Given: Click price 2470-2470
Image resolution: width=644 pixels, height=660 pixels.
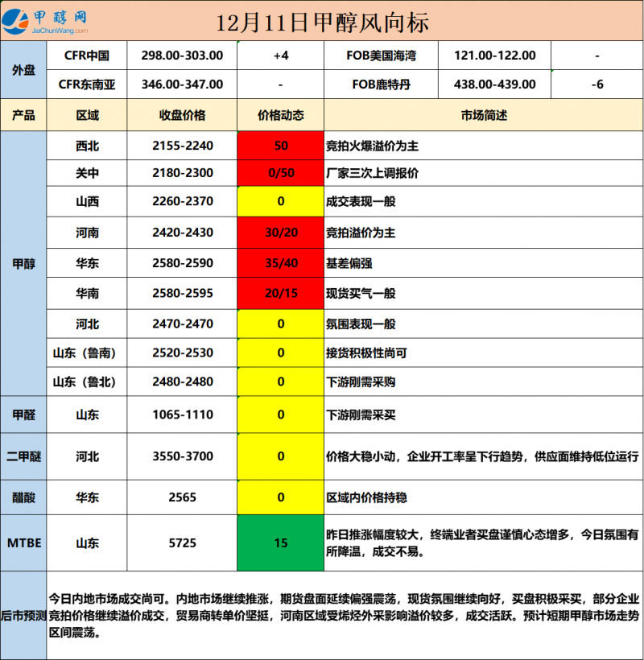Looking at the screenshot, I should click(183, 324).
